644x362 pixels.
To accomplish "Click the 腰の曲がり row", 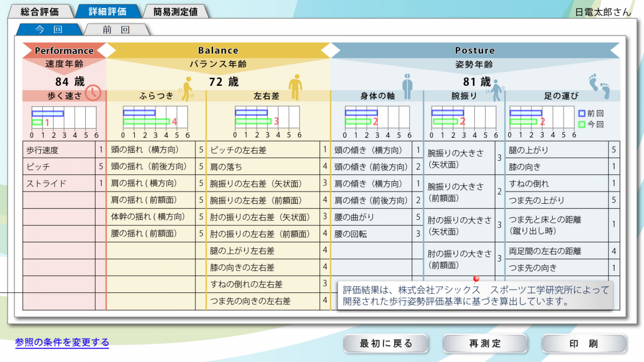I will point(377,217).
